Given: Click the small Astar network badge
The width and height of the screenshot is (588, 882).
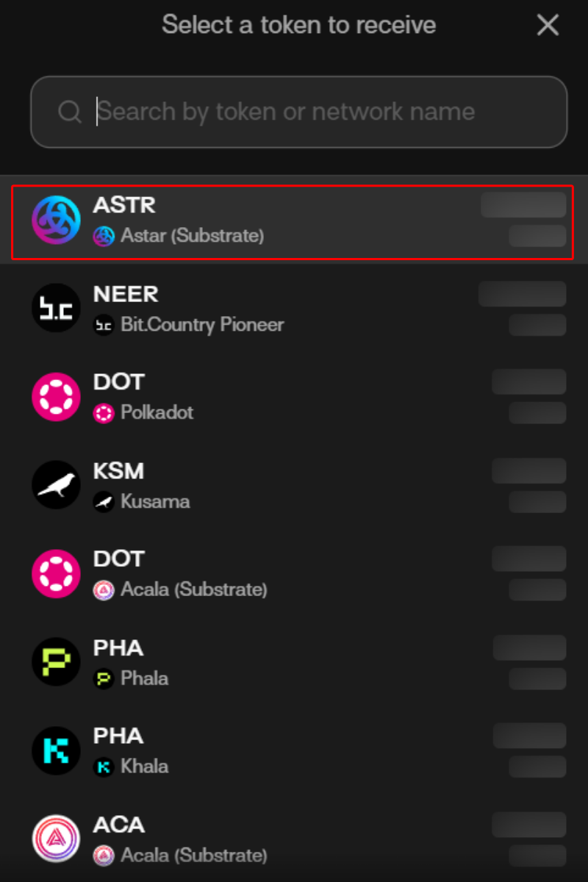Looking at the screenshot, I should point(104,236).
